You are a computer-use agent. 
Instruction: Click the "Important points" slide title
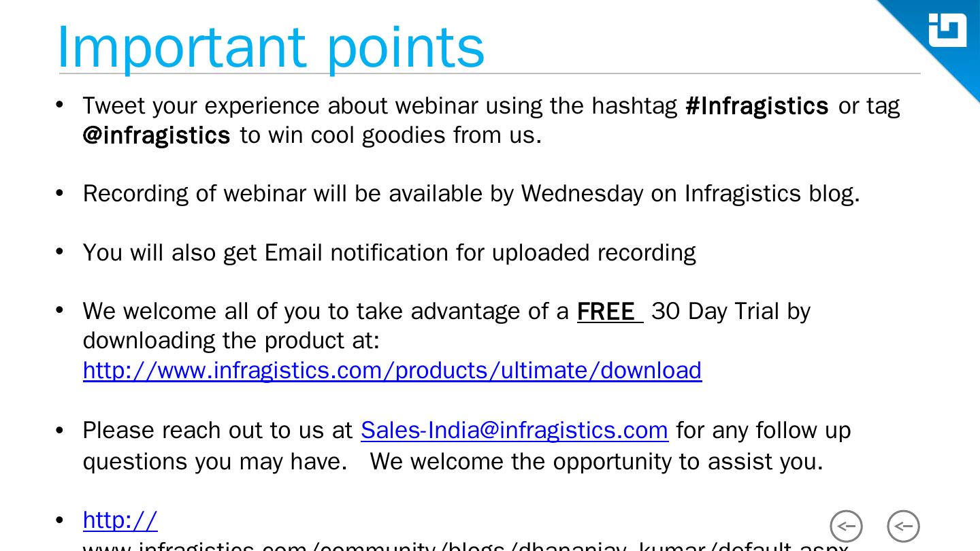(x=271, y=48)
